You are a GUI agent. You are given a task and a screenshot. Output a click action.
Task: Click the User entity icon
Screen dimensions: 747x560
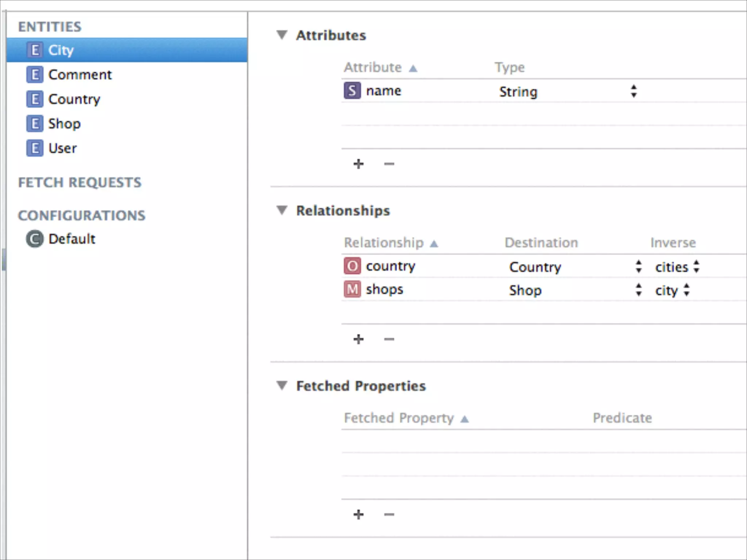tap(35, 148)
